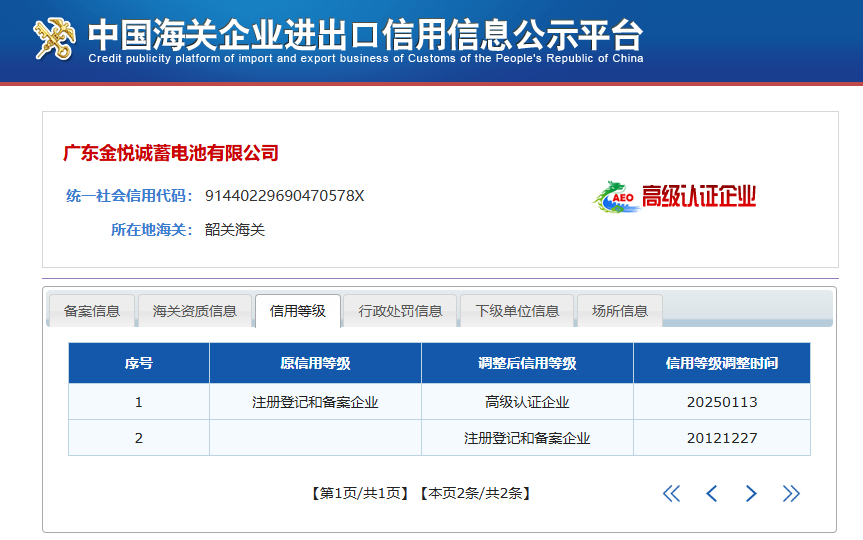Screen dimensions: 863x540
Task: Select the 信用等级 tab
Action: pyautogui.click(x=298, y=311)
